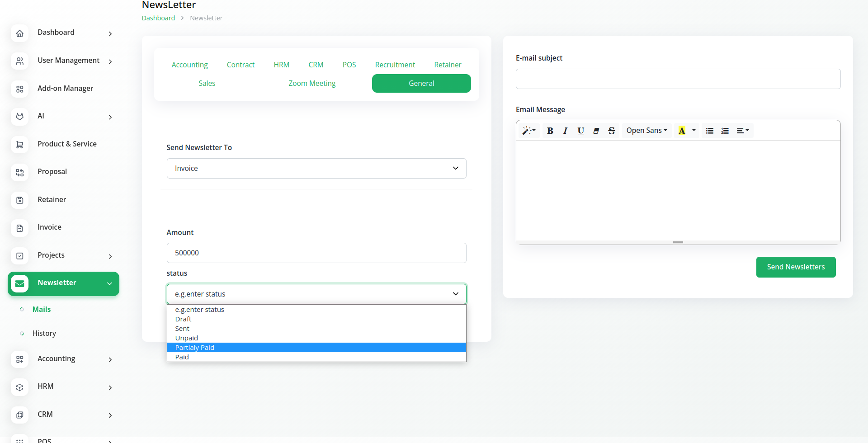868x443 pixels.
Task: Click the strikethrough icon
Action: coord(611,131)
